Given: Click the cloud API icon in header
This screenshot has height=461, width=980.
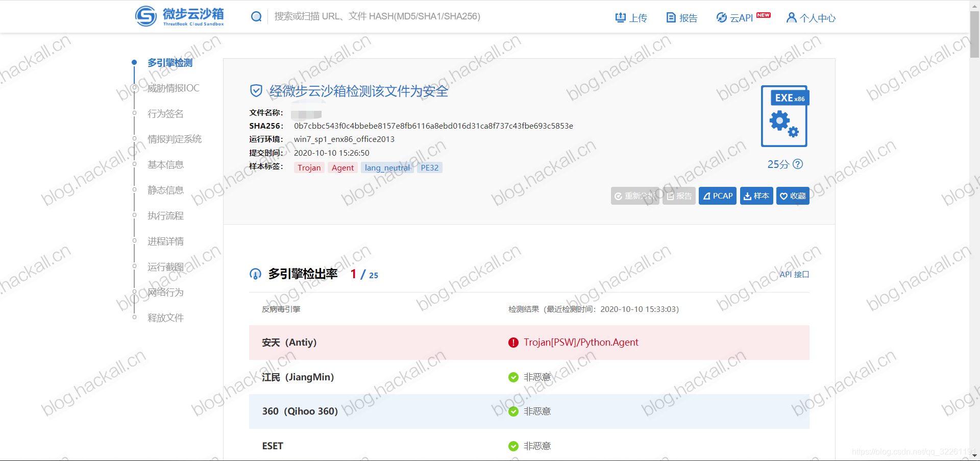Looking at the screenshot, I should click(x=721, y=18).
